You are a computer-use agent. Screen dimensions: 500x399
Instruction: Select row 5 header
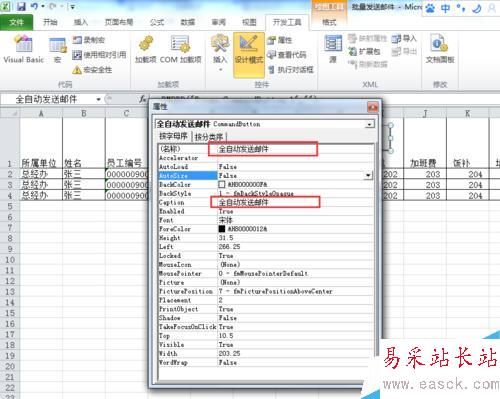(10, 206)
